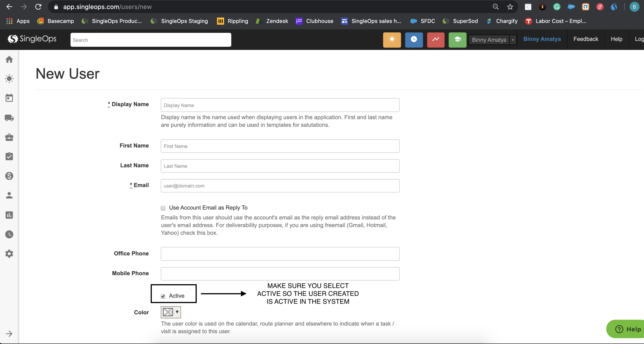Reload the page with the refresh icon
Screen dimensions: 644x344
click(x=38, y=7)
